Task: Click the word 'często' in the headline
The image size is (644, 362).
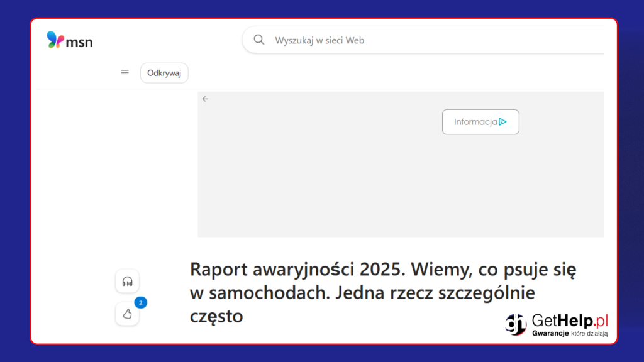Action: [216, 316]
